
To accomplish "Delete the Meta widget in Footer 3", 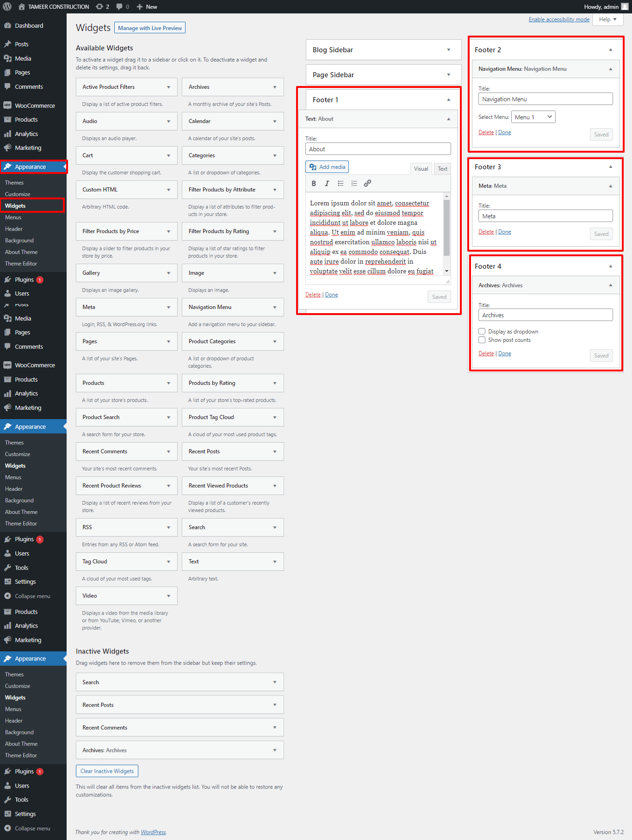I will [x=486, y=232].
